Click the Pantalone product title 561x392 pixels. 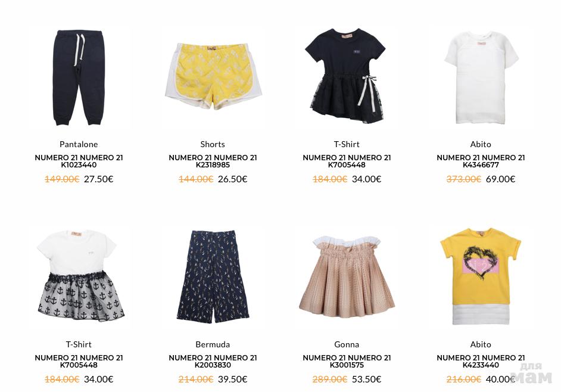click(79, 144)
